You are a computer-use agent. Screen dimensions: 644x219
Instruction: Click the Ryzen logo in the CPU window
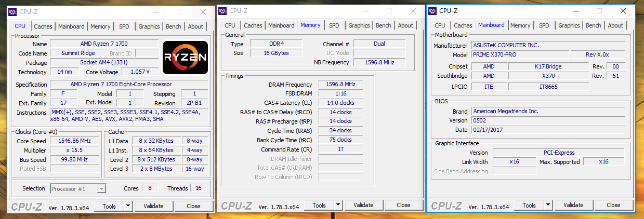click(186, 58)
